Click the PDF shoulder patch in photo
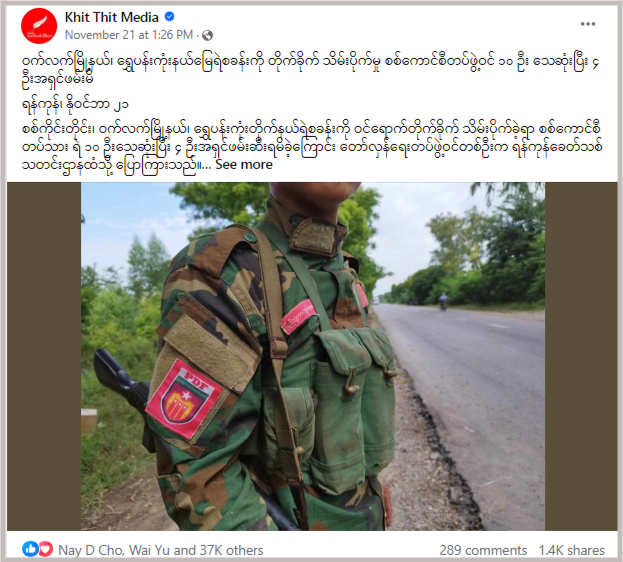 [184, 399]
